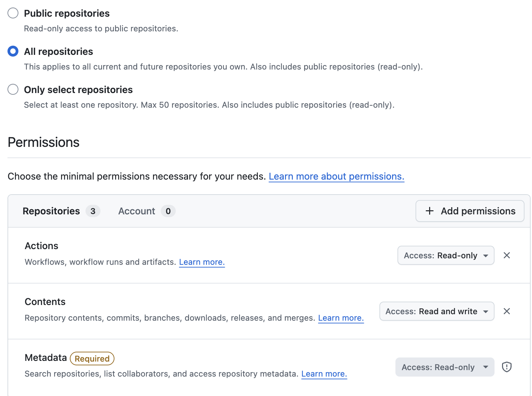Choose Only select repositories
The height and width of the screenshot is (396, 532).
13,89
